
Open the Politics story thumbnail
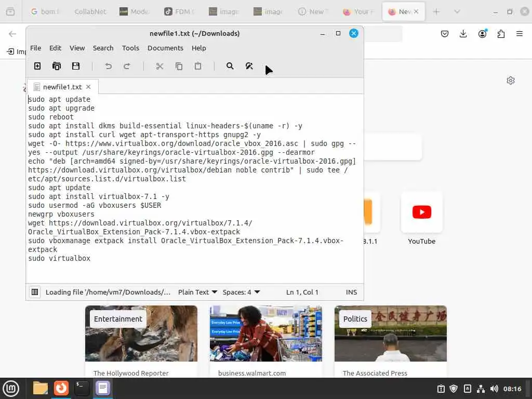click(x=391, y=334)
